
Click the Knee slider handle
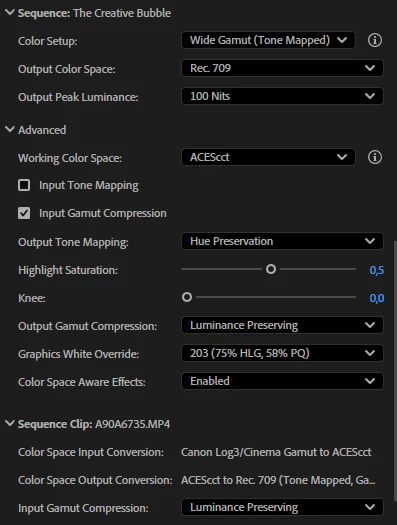pos(187,297)
